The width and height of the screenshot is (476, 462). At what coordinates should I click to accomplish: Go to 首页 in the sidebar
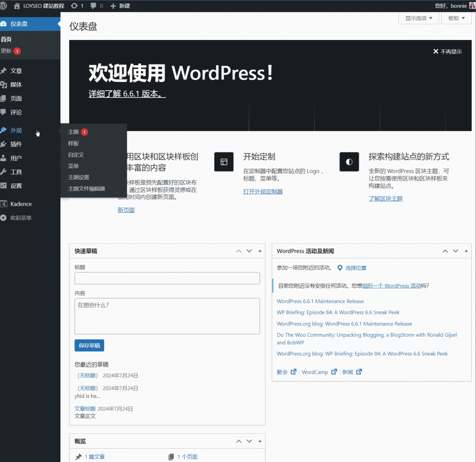(6, 40)
